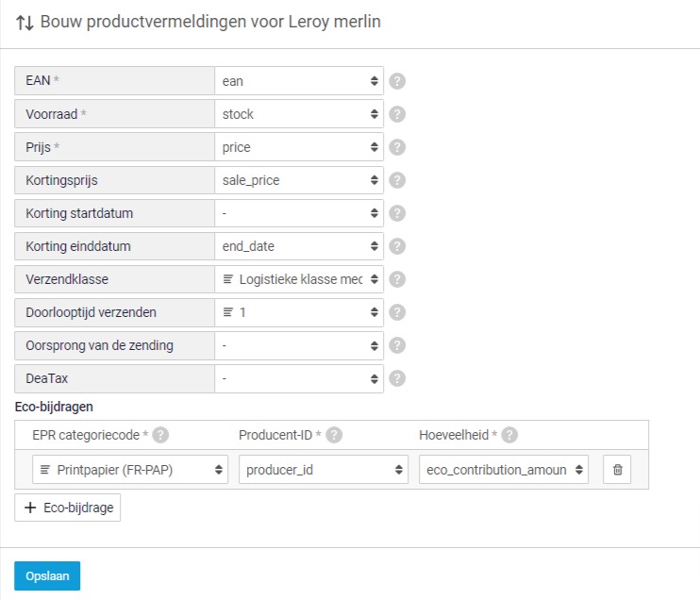Screen dimensions: 700x600
Task: Show help for Hoeveelheid column
Action: pos(509,435)
